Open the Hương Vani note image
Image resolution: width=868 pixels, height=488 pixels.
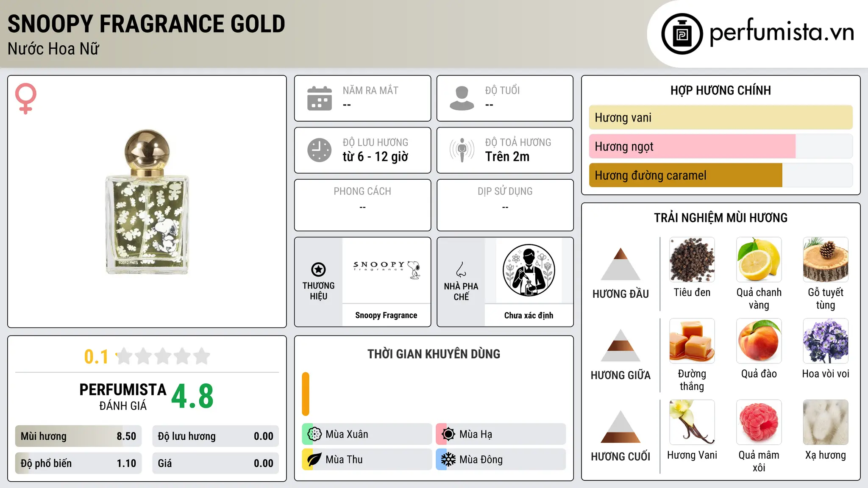pos(692,422)
